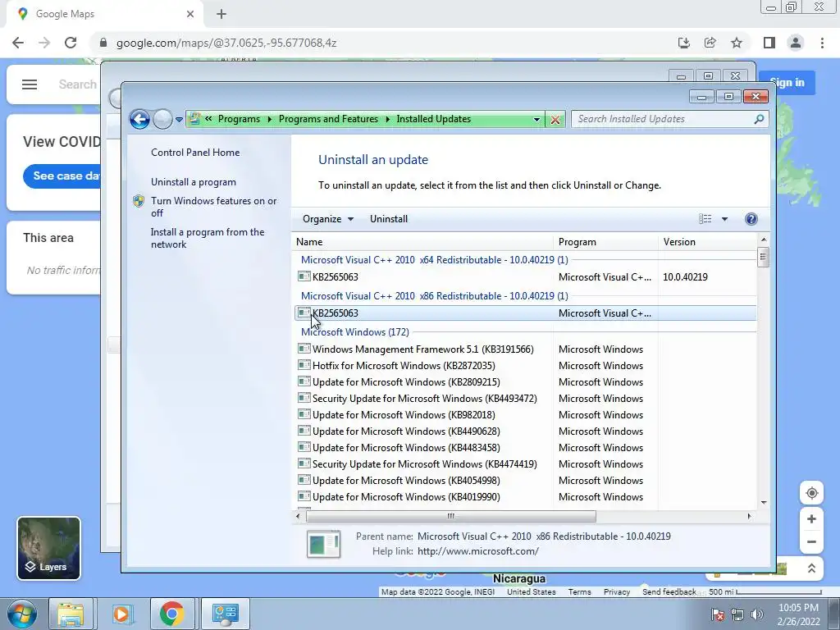Viewport: 840px width, 630px height.
Task: Click the horizontal scrollbar thumb in updates list
Action: 450,517
